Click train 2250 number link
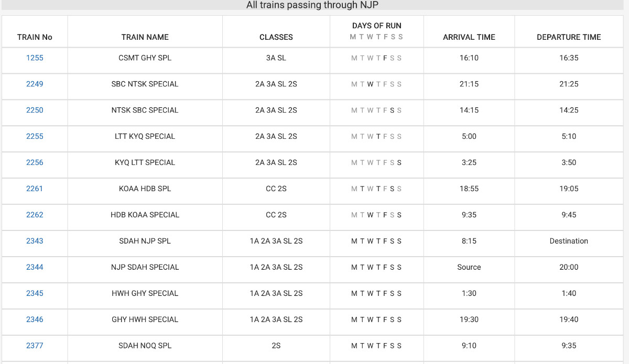629x364 pixels. tap(35, 111)
